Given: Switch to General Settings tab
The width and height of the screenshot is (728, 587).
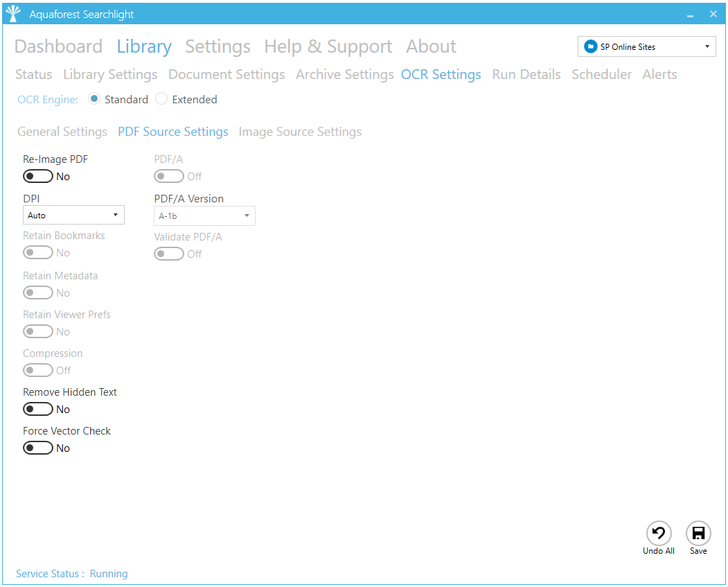Looking at the screenshot, I should (62, 132).
